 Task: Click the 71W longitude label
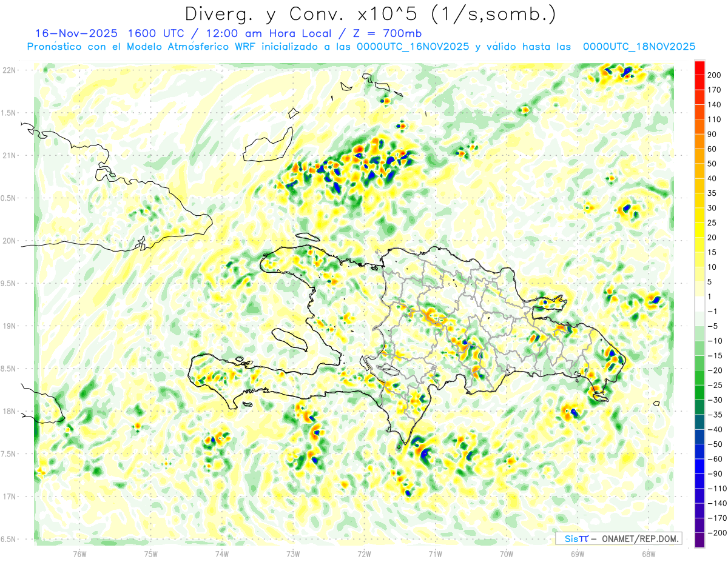click(435, 554)
